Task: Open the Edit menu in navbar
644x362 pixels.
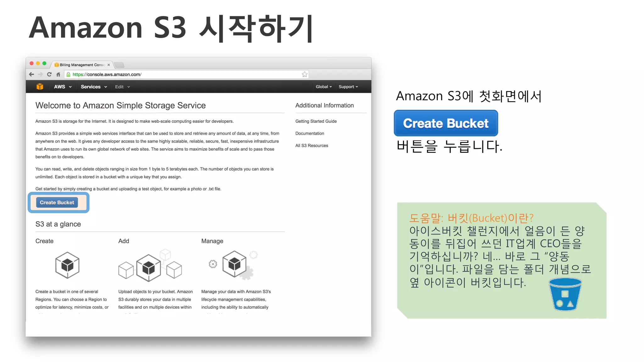Action: coord(122,87)
